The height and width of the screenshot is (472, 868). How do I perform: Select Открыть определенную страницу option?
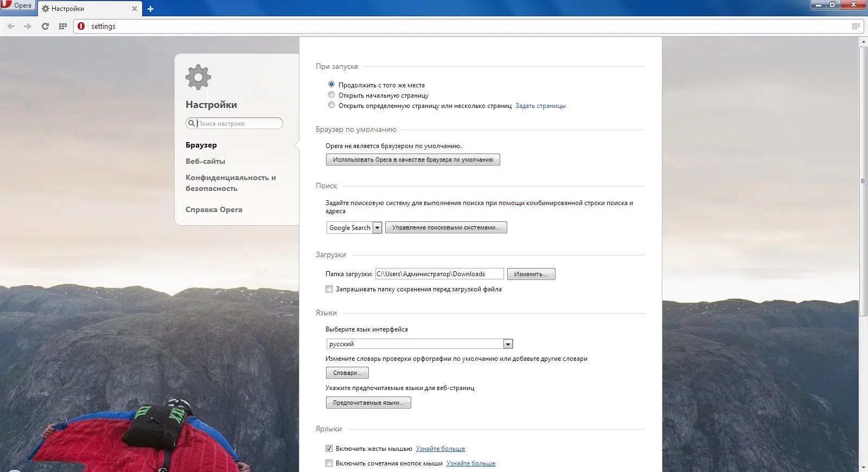331,105
